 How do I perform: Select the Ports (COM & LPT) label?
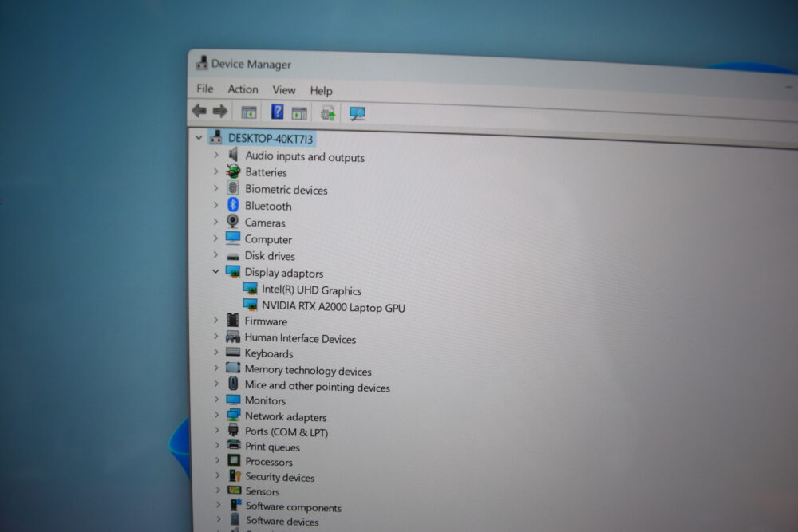286,432
